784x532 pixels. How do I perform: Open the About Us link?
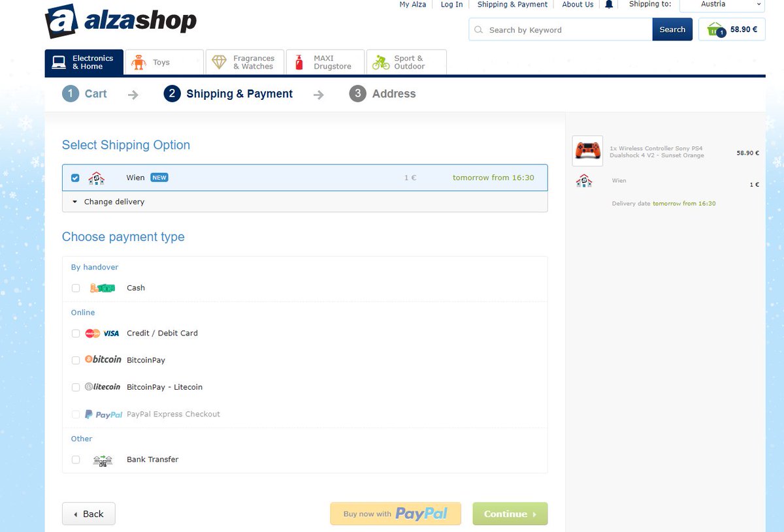578,5
